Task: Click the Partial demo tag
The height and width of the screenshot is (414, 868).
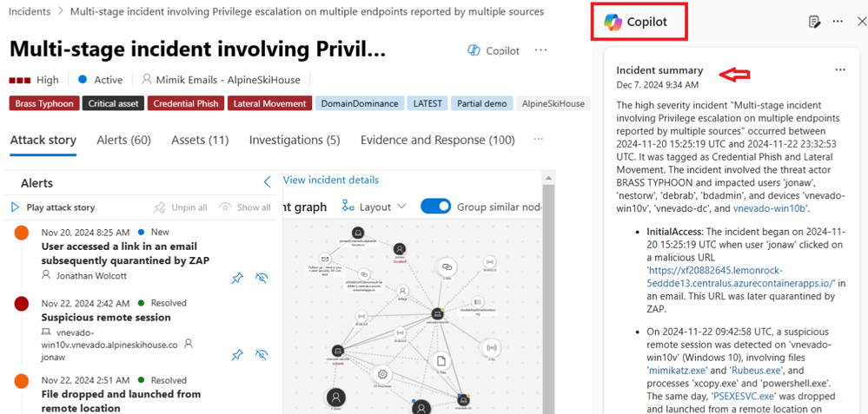Action: [x=481, y=103]
